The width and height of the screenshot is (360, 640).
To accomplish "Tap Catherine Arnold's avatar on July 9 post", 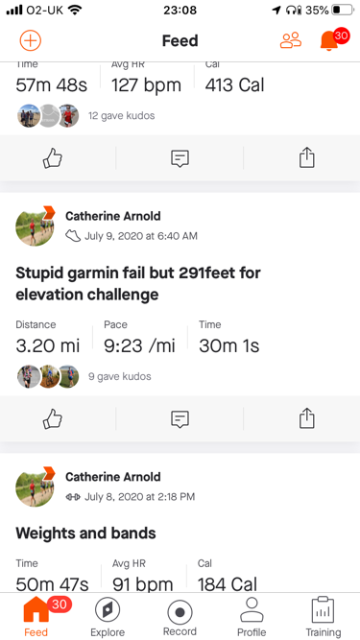I will pyautogui.click(x=35, y=226).
